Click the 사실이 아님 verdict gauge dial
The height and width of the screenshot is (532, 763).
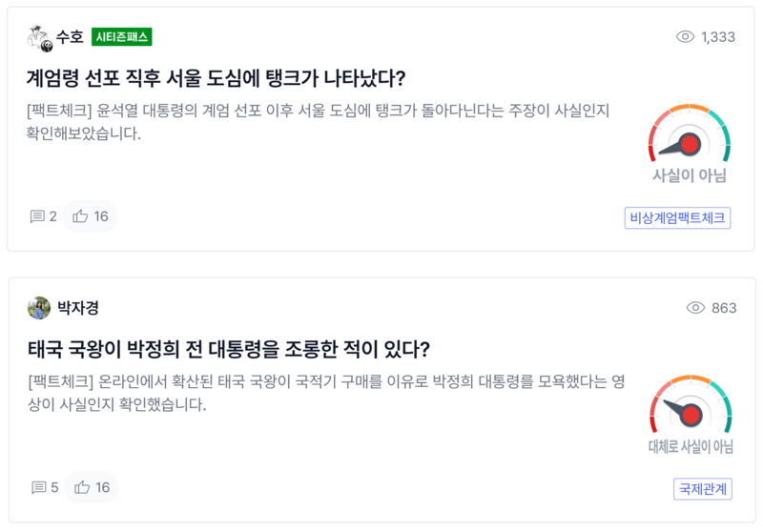click(690, 136)
